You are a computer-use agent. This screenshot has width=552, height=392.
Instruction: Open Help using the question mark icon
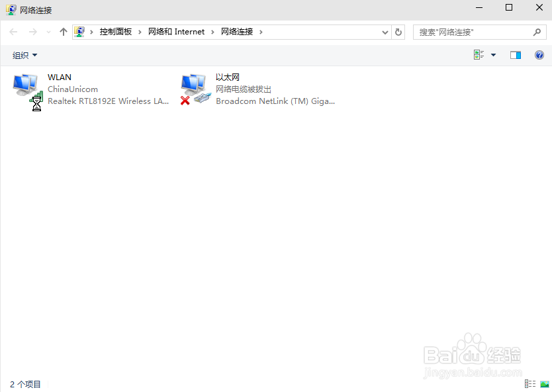coord(540,55)
